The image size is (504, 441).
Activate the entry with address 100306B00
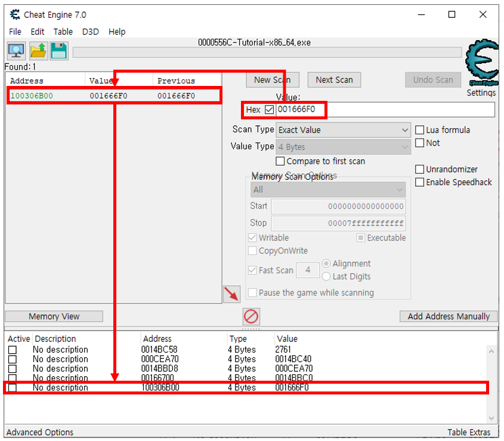click(x=13, y=388)
